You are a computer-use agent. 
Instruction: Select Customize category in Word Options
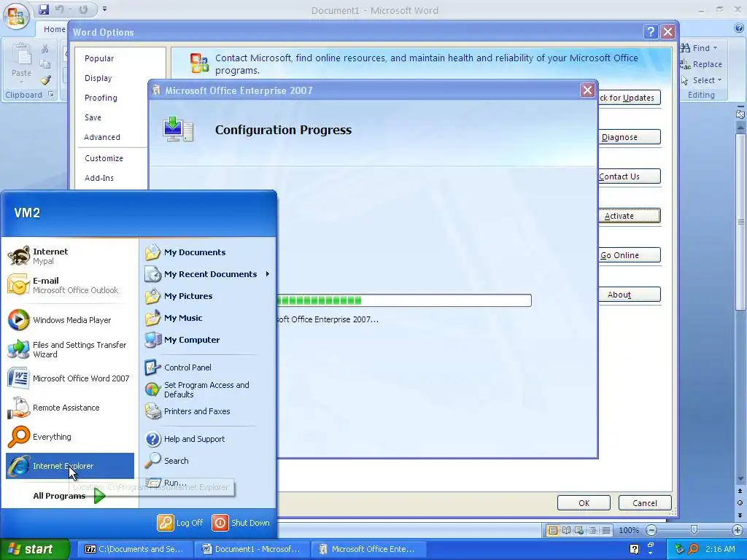point(104,158)
